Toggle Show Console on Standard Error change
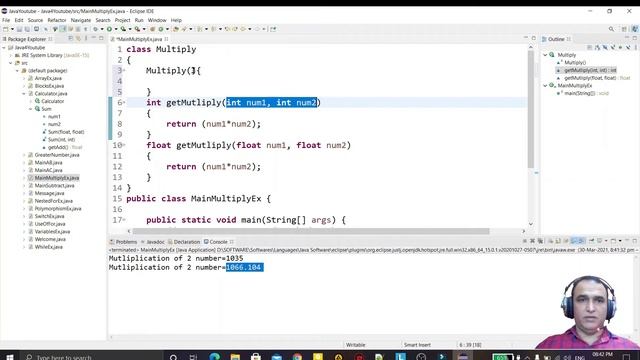 tap(580, 241)
